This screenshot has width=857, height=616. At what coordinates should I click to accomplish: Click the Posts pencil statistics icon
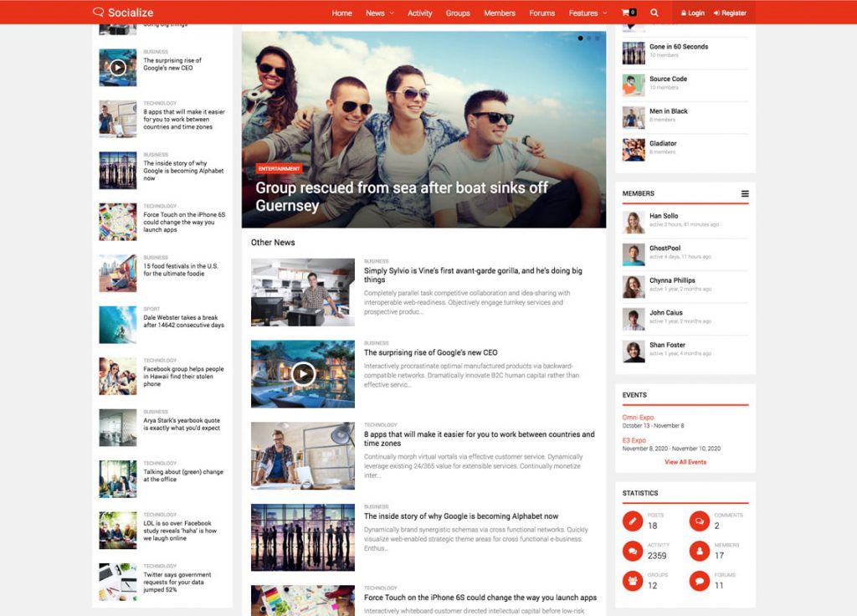(x=633, y=521)
